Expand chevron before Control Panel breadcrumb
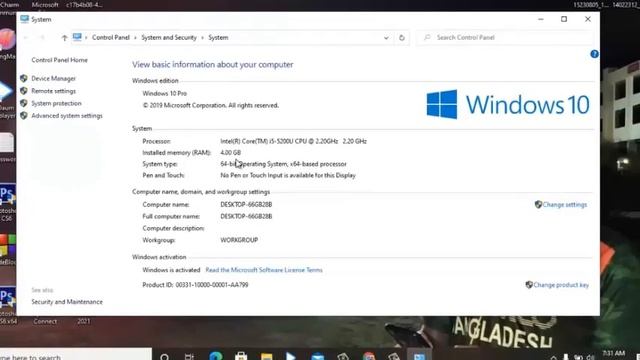Image resolution: width=640 pixels, height=360 pixels. (86, 38)
